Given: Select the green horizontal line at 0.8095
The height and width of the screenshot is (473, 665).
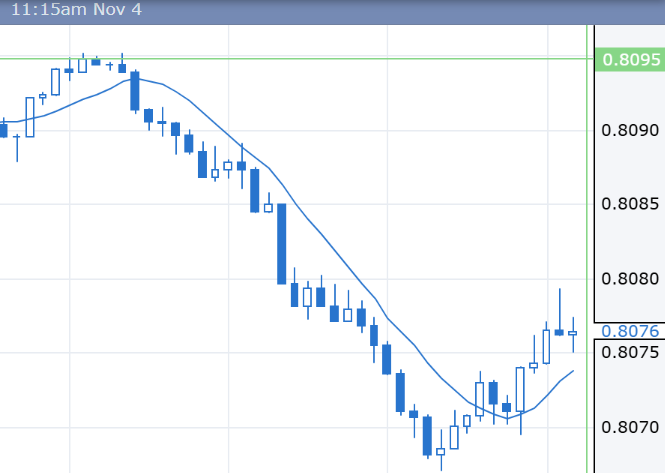Looking at the screenshot, I should (x=300, y=58).
